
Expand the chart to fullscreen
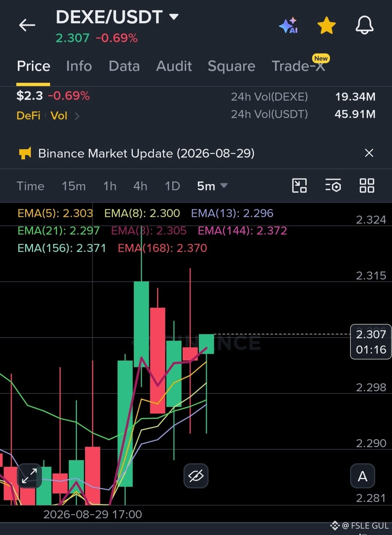[x=29, y=475]
